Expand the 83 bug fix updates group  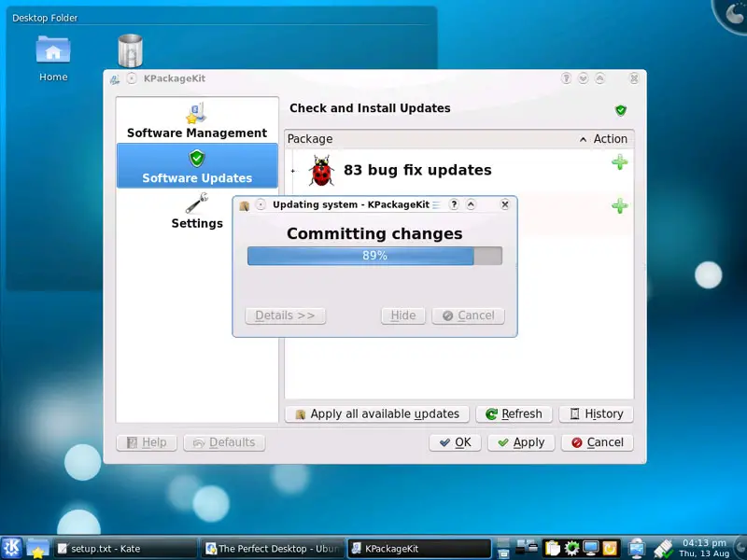[293, 171]
